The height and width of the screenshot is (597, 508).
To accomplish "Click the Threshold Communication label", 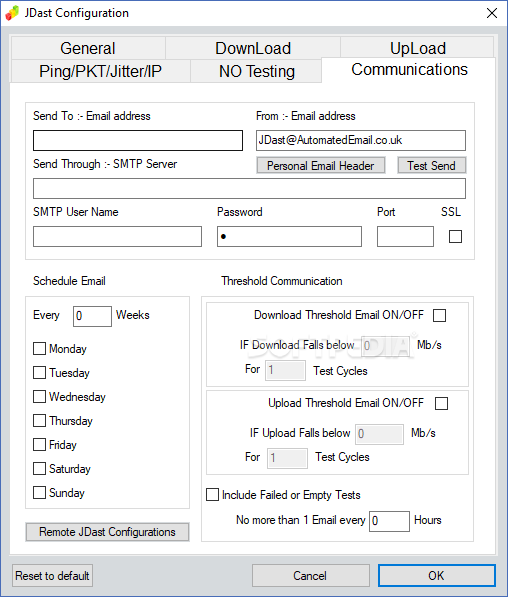I will 282,281.
